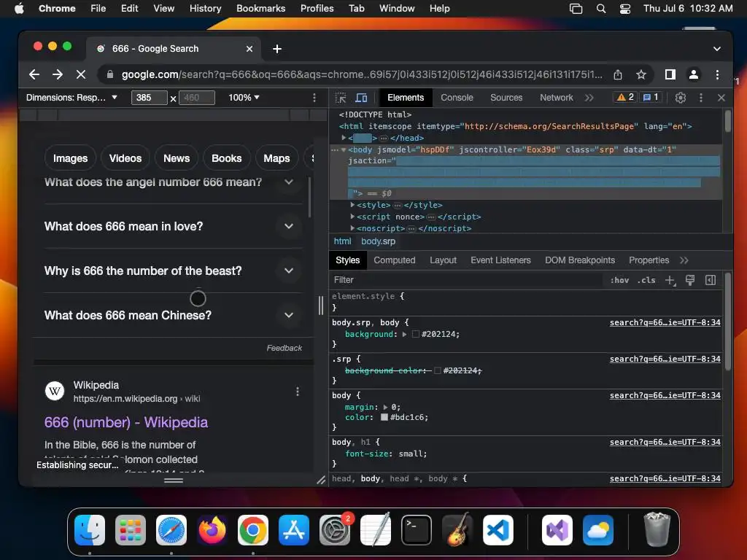Expand the margin shorthand triangle
Screen dimensions: 747x560
pyautogui.click(x=385, y=407)
